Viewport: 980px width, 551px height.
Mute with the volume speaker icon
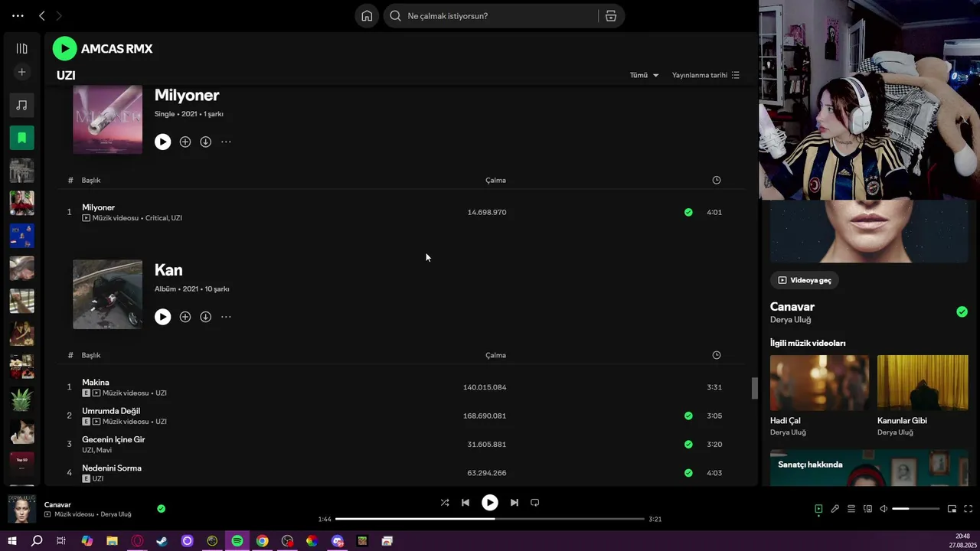coord(884,509)
